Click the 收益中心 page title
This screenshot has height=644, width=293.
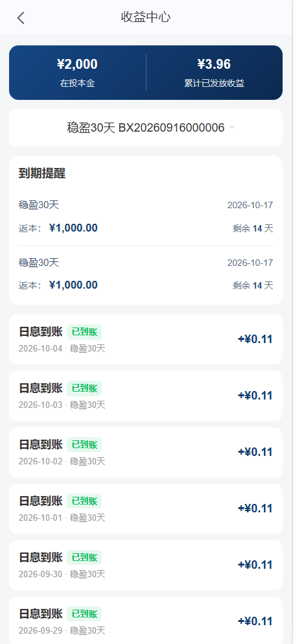click(146, 18)
